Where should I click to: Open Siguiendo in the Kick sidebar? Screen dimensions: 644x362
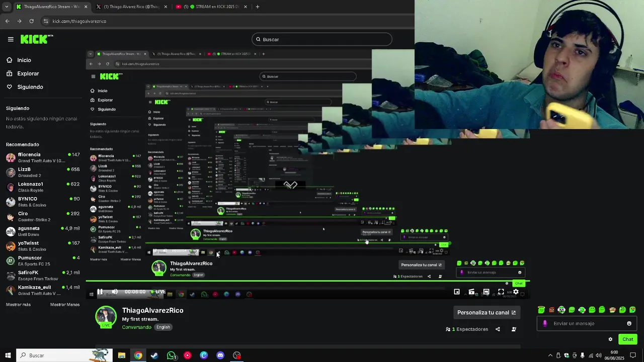(25, 87)
